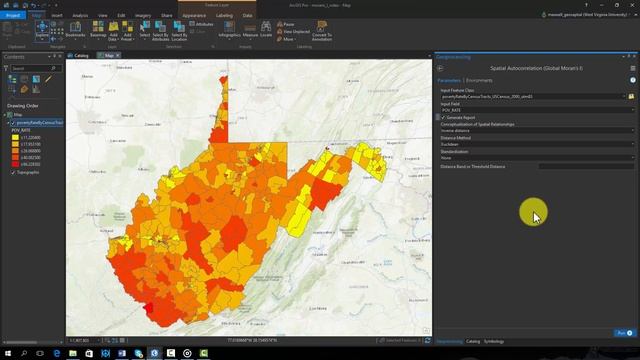Screen dimensions: 640x360
Task: Run the Spatial Autocorrelation tool
Action: click(624, 333)
